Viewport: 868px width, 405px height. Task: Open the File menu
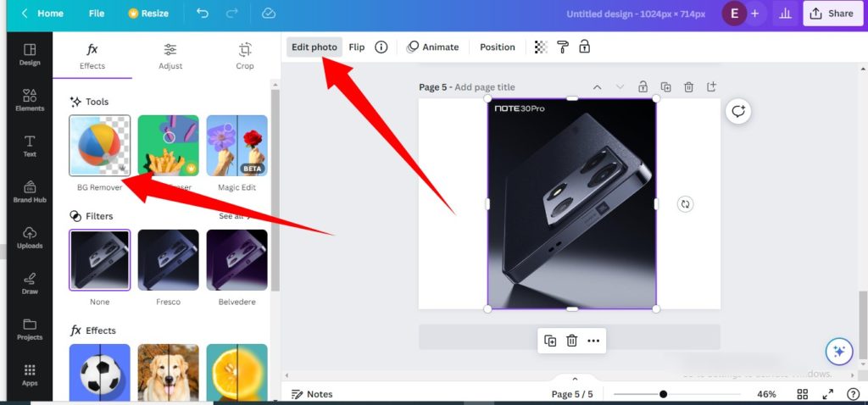[x=97, y=14]
